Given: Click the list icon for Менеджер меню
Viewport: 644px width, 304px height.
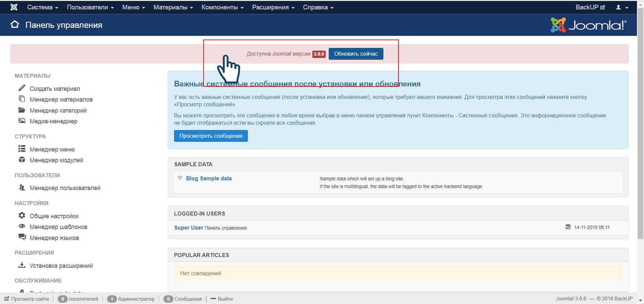Looking at the screenshot, I should 22,149.
